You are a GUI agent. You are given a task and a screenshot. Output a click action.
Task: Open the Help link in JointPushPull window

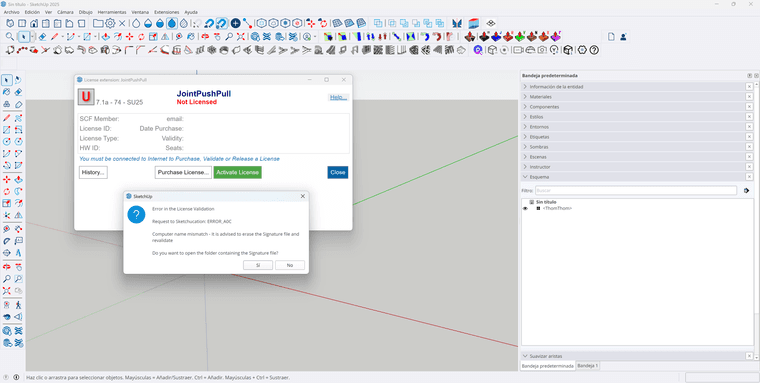pyautogui.click(x=338, y=97)
